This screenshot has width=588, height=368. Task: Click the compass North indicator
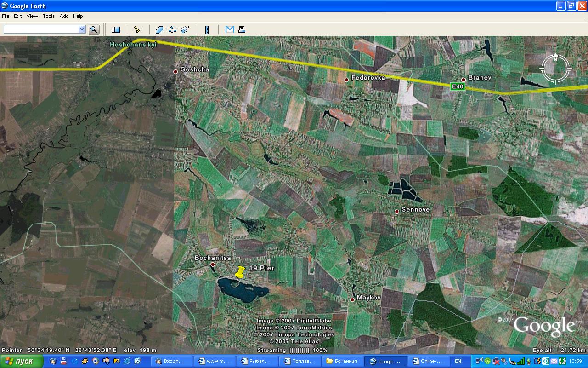(555, 59)
